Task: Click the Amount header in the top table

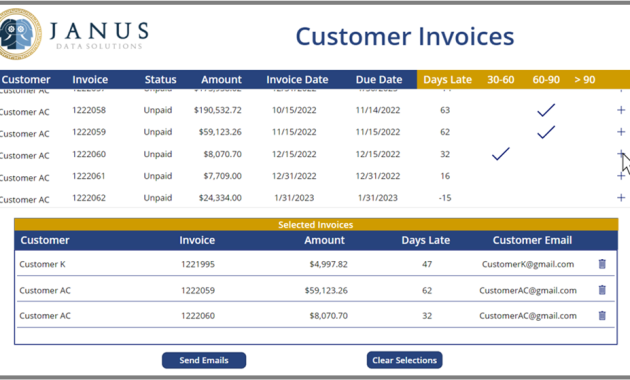Action: (221, 80)
